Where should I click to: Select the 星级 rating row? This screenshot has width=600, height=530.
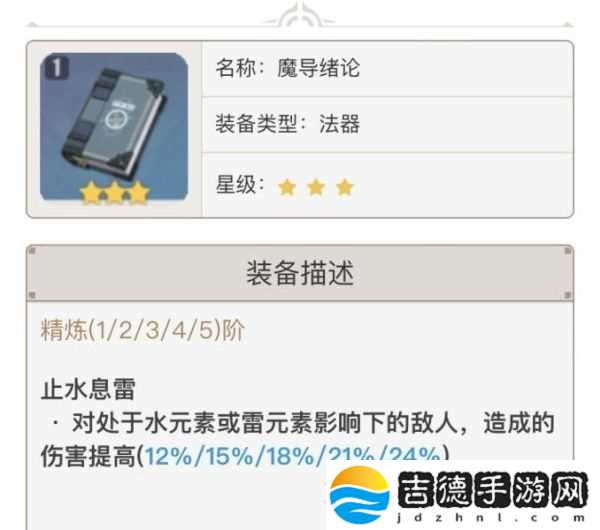coord(387,185)
